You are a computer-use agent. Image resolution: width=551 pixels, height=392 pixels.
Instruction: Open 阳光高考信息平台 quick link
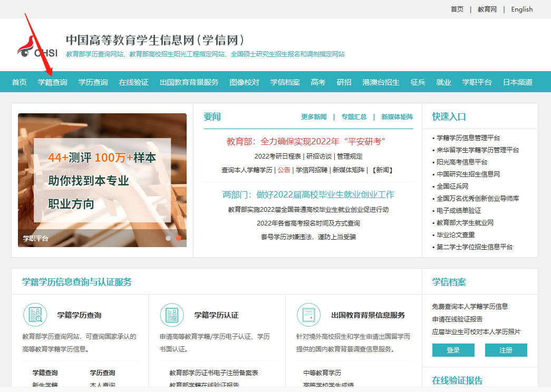click(462, 162)
